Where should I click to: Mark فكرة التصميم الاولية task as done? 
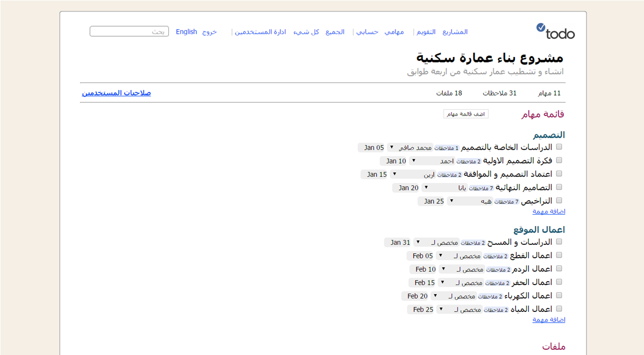[x=559, y=161]
